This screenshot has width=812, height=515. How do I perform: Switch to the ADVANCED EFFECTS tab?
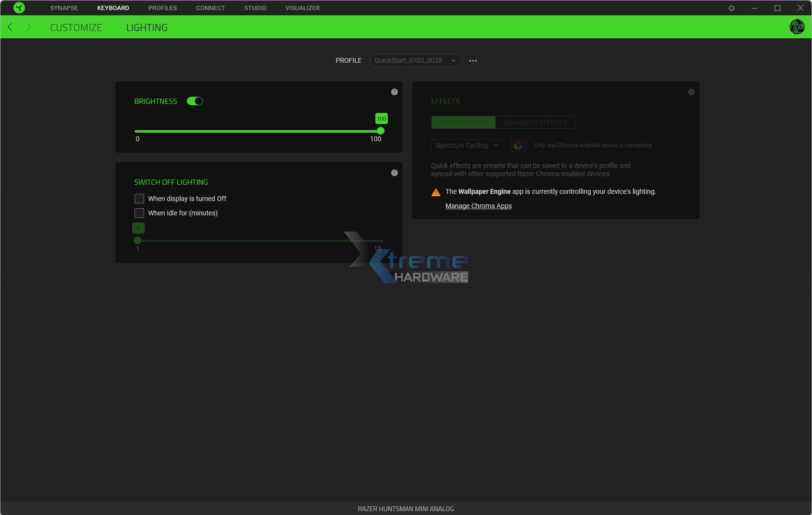click(535, 123)
